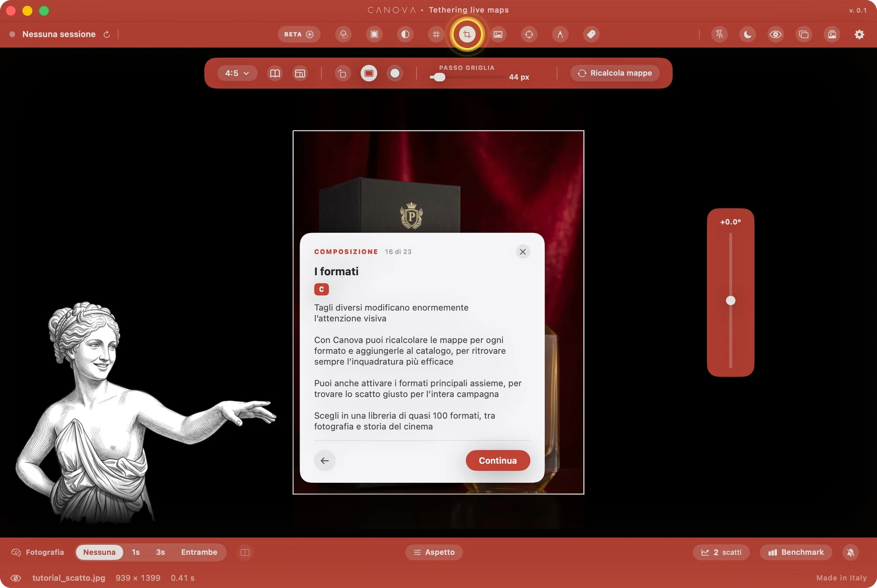The width and height of the screenshot is (877, 588).
Task: Click the price tag icon in toolbar
Action: pos(591,34)
